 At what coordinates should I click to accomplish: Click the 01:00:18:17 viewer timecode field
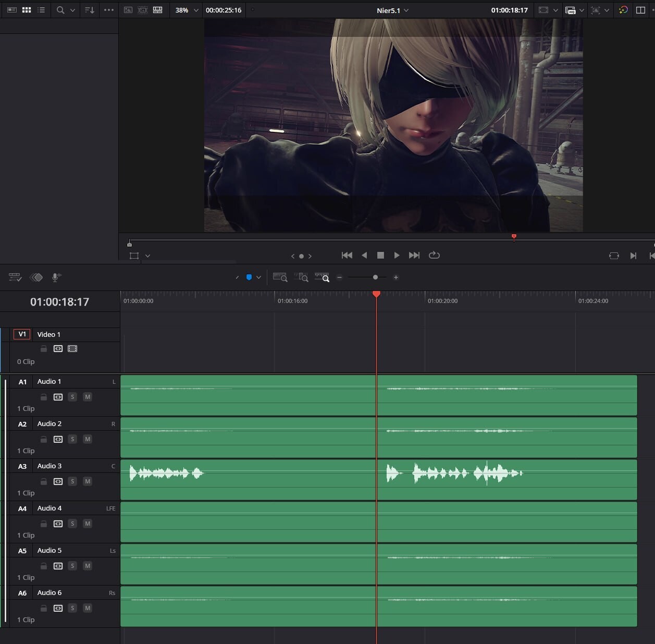[x=509, y=10]
